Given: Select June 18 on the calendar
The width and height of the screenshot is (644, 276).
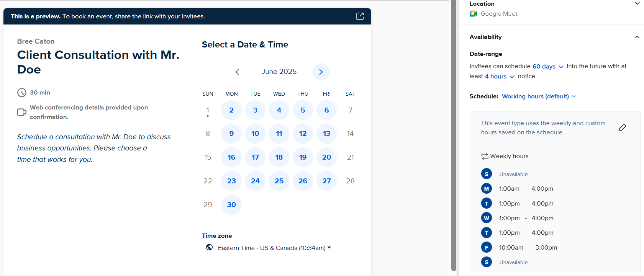Looking at the screenshot, I should 279,157.
